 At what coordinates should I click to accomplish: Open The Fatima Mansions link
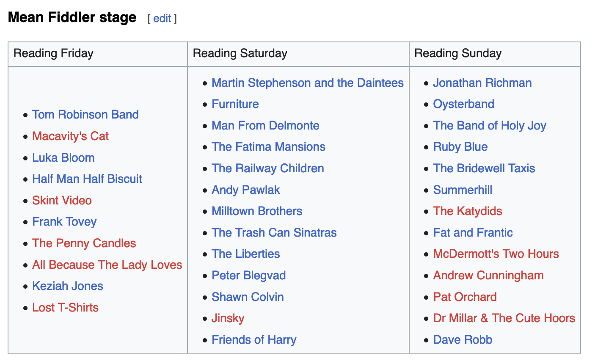[268, 147]
